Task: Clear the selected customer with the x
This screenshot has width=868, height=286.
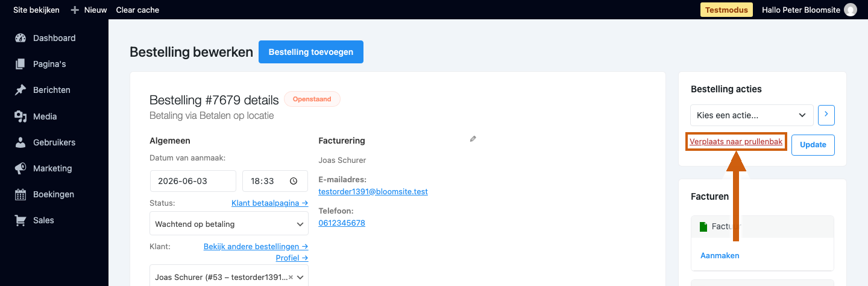Action: click(291, 278)
